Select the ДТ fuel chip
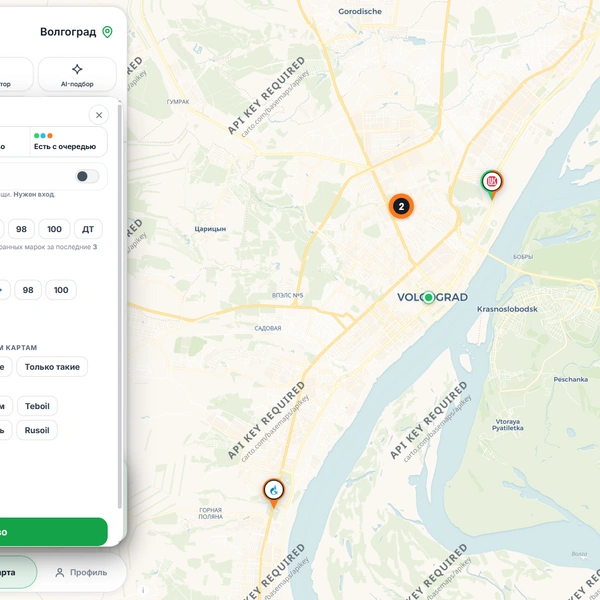 coord(88,229)
